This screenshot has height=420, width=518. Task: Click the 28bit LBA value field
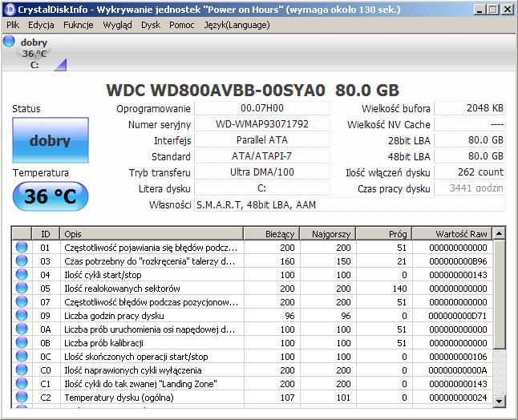pos(470,140)
